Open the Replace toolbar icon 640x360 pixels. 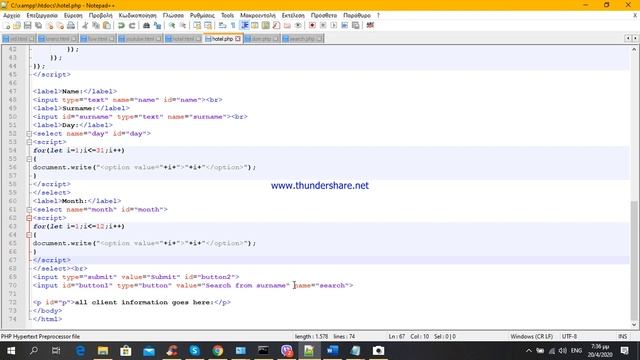[157, 25]
